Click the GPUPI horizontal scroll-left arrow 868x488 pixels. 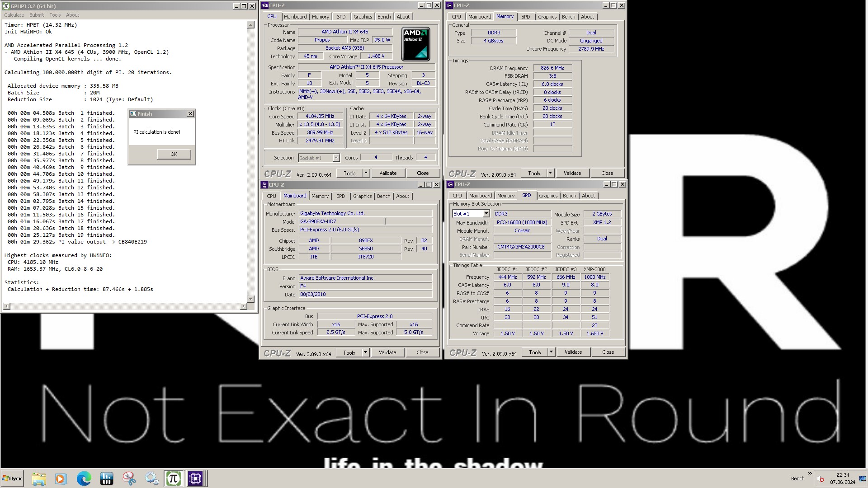(6, 306)
